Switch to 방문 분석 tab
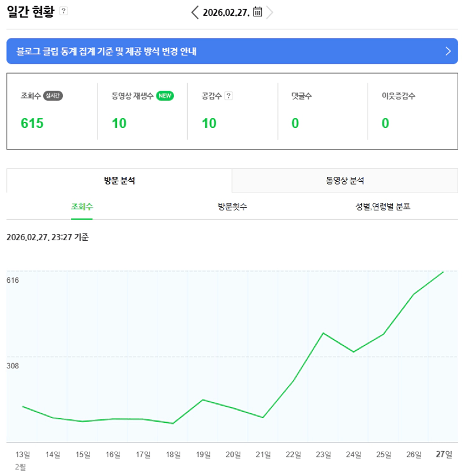Image resolution: width=469 pixels, height=476 pixels. (x=119, y=181)
